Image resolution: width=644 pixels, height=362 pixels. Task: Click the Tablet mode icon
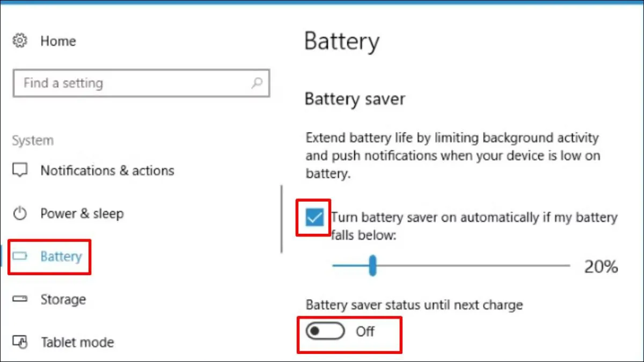tap(20, 342)
